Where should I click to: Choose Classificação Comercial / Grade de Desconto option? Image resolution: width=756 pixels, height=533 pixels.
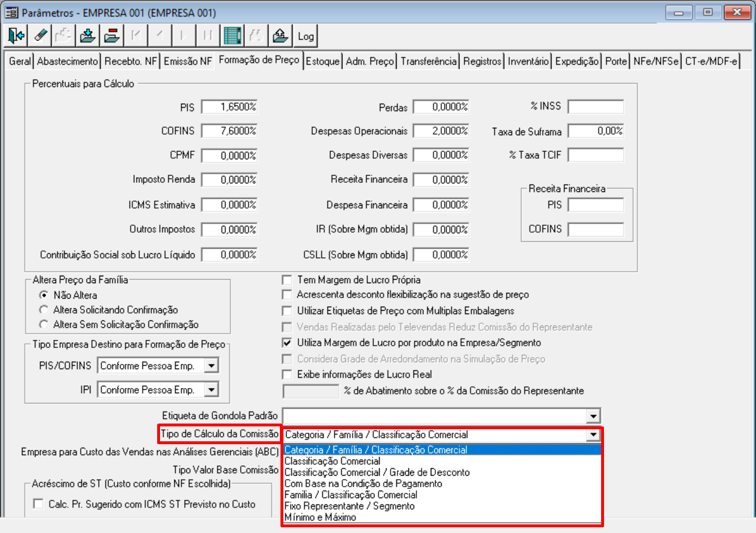pyautogui.click(x=442, y=472)
